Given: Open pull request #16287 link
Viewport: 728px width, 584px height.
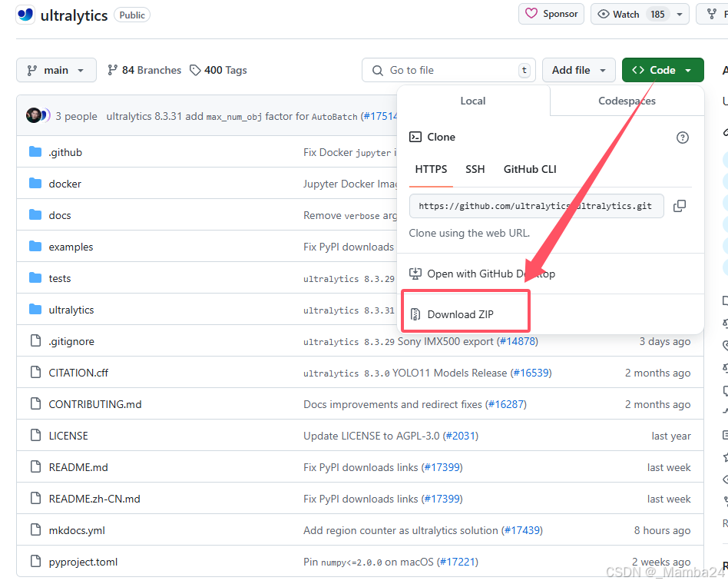Looking at the screenshot, I should 506,405.
